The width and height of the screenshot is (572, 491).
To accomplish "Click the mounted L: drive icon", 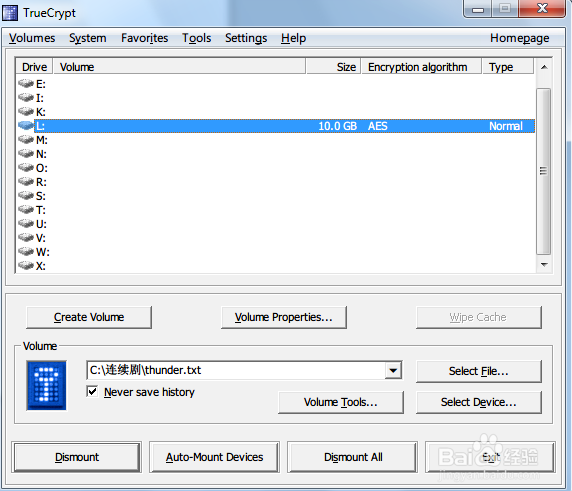I will point(26,125).
